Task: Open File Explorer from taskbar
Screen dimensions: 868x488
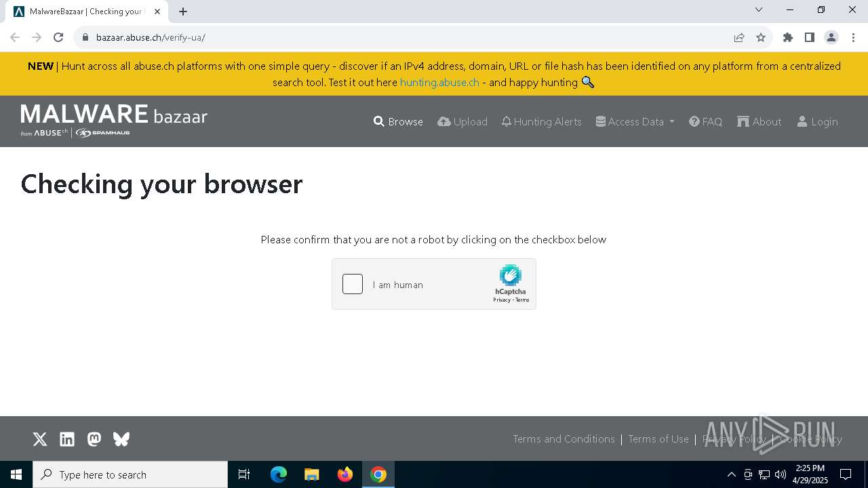Action: [x=312, y=474]
